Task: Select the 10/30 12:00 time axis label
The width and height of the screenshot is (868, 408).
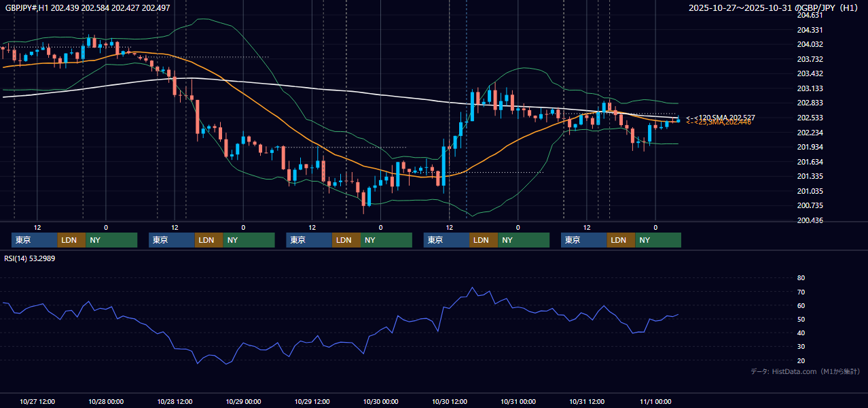Action: tap(449, 402)
